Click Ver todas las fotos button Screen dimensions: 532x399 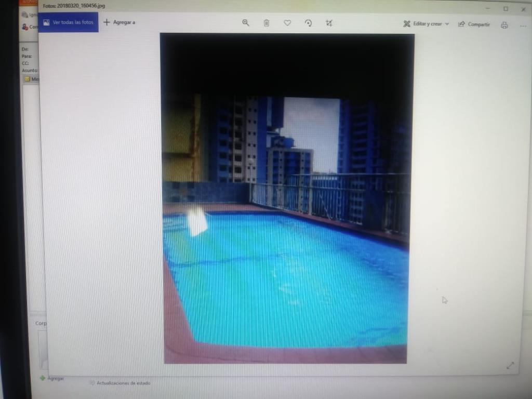tap(69, 23)
